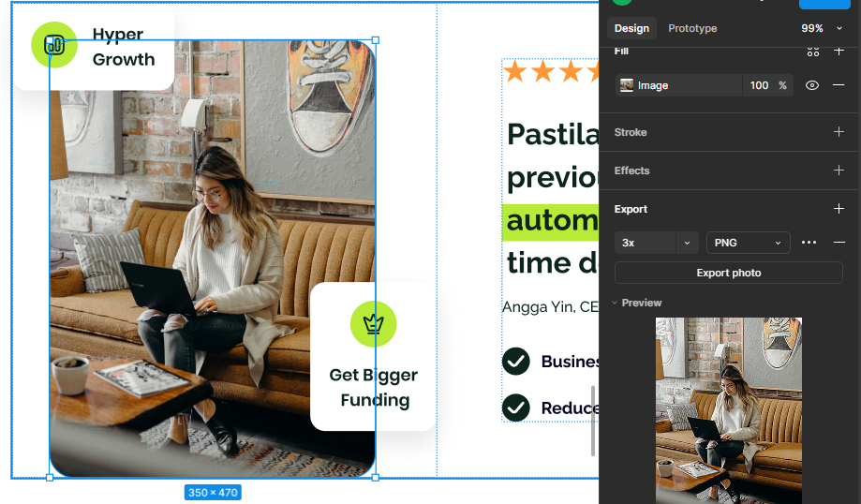Click the second orange rating star
The width and height of the screenshot is (861, 504).
coord(543,71)
